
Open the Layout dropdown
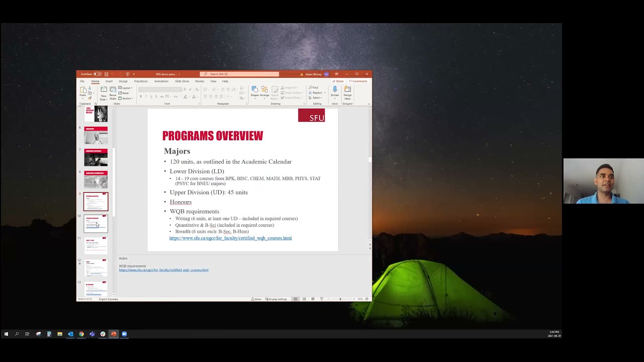(x=125, y=88)
